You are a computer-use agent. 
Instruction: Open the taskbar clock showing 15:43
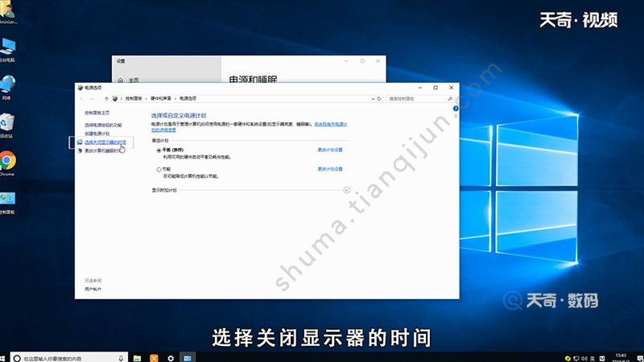(621, 357)
